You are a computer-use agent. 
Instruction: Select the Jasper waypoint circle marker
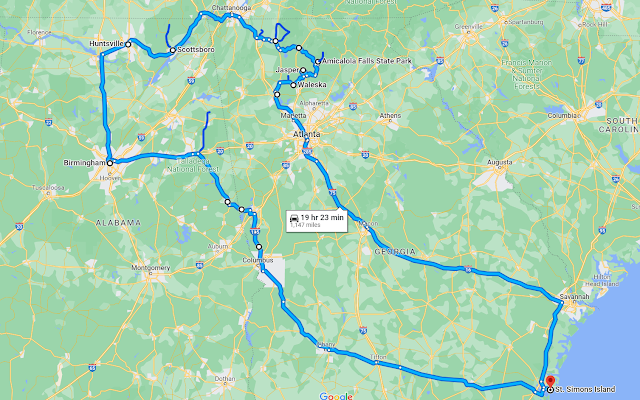303,70
